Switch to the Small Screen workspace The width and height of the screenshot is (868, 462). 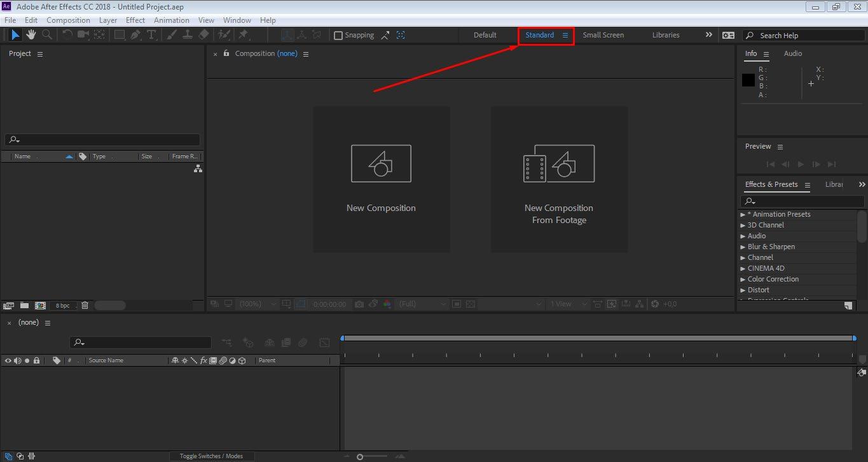(x=603, y=35)
